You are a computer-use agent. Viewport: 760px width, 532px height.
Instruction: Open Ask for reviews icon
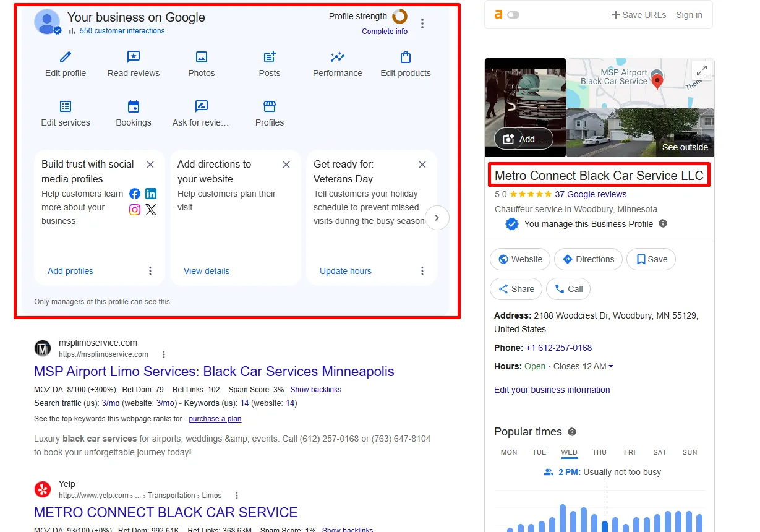pyautogui.click(x=202, y=106)
